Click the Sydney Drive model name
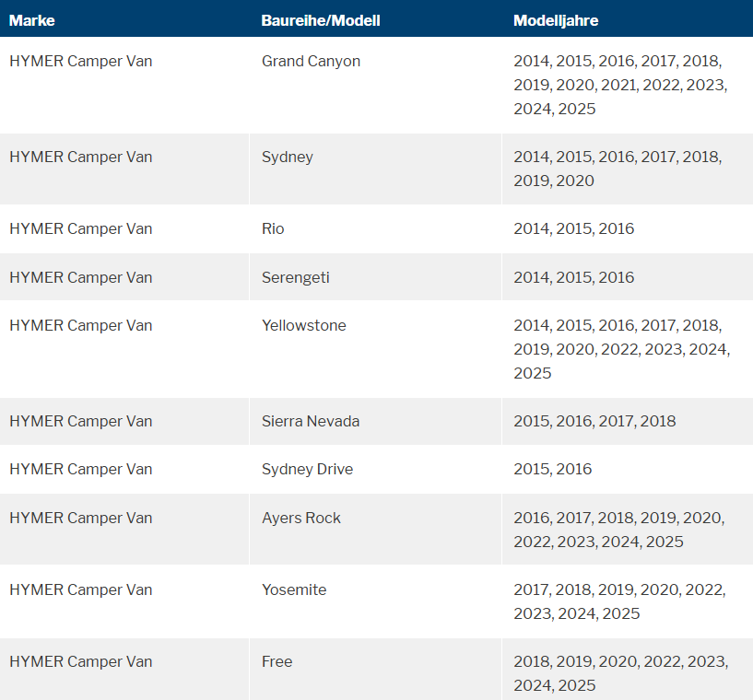Image resolution: width=753 pixels, height=700 pixels. pos(307,469)
